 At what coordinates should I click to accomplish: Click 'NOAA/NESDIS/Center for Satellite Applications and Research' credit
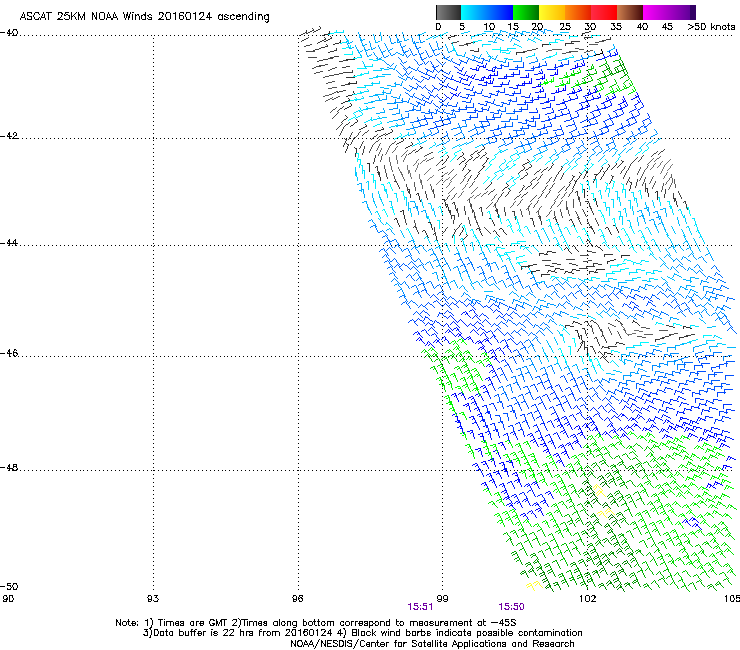click(432, 644)
